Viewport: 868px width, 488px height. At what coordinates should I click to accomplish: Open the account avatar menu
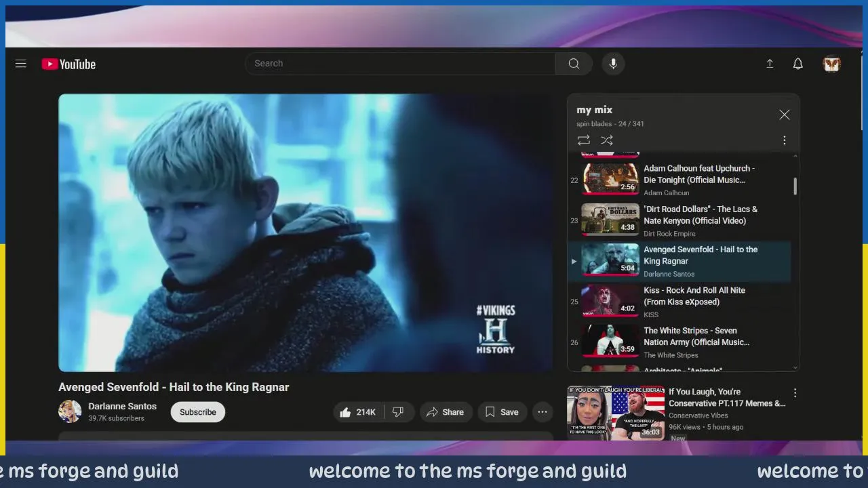(832, 64)
